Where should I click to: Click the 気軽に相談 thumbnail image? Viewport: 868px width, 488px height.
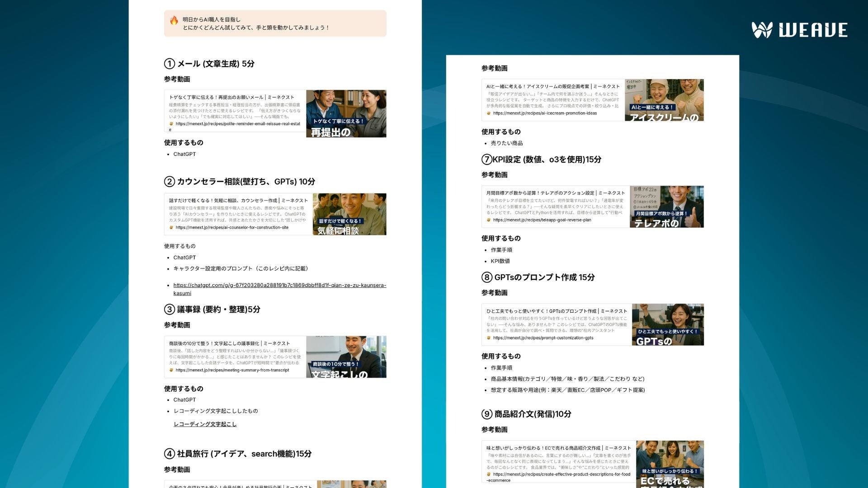[x=349, y=214]
